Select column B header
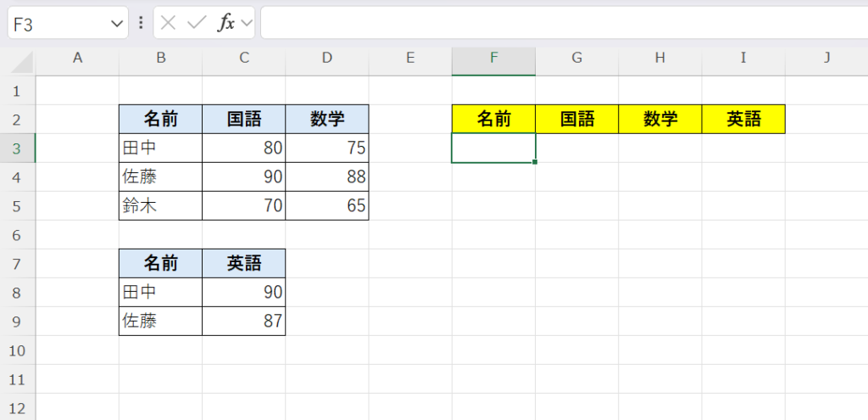 161,59
